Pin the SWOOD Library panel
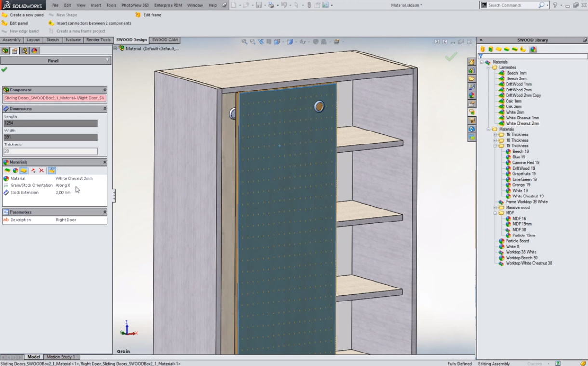The height and width of the screenshot is (366, 588). click(x=585, y=40)
